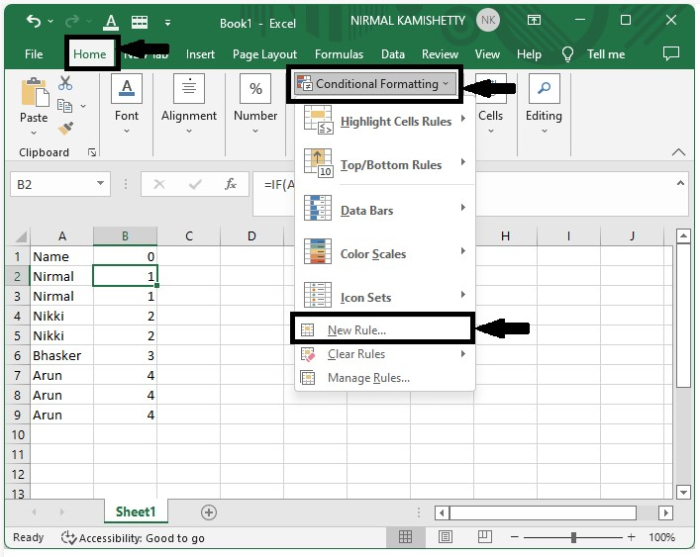Screen dimensions: 700x557
Task: Click the zoom slider handle
Action: 574,537
